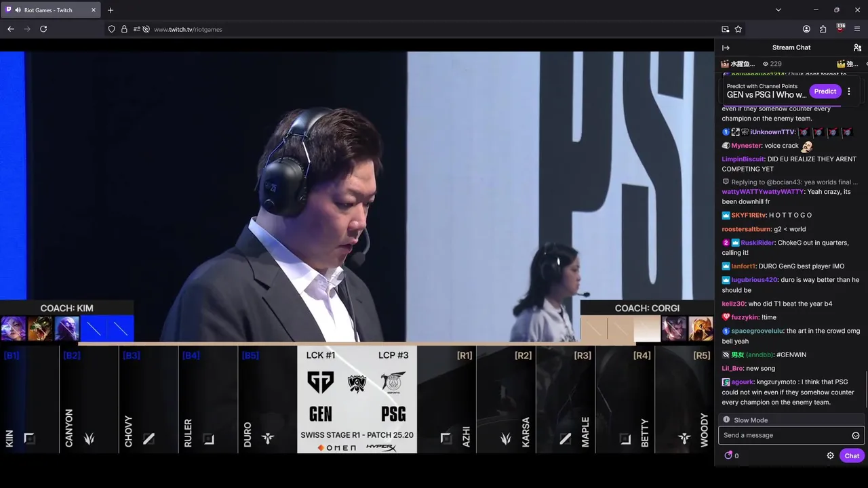Image resolution: width=868 pixels, height=488 pixels.
Task: Click the Slow Mode info icon
Action: click(x=726, y=420)
